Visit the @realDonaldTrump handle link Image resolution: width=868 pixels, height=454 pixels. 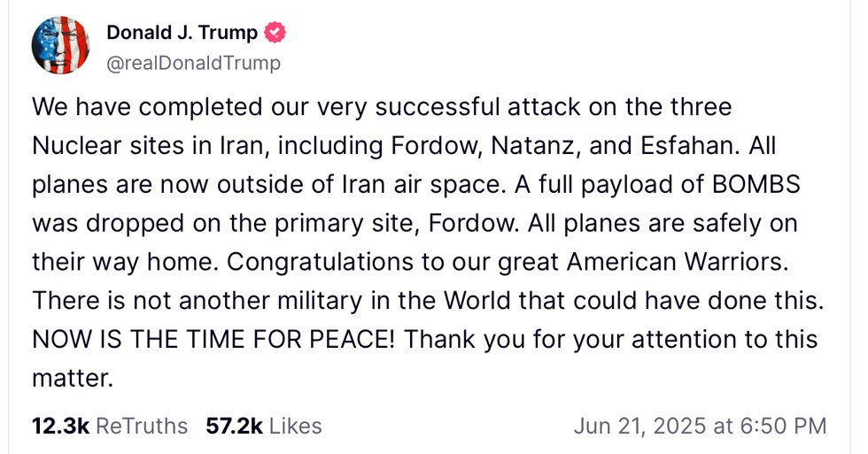click(193, 63)
